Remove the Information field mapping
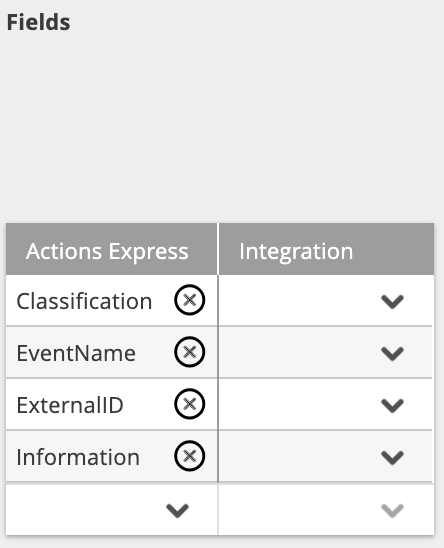The image size is (444, 548). coord(189,456)
